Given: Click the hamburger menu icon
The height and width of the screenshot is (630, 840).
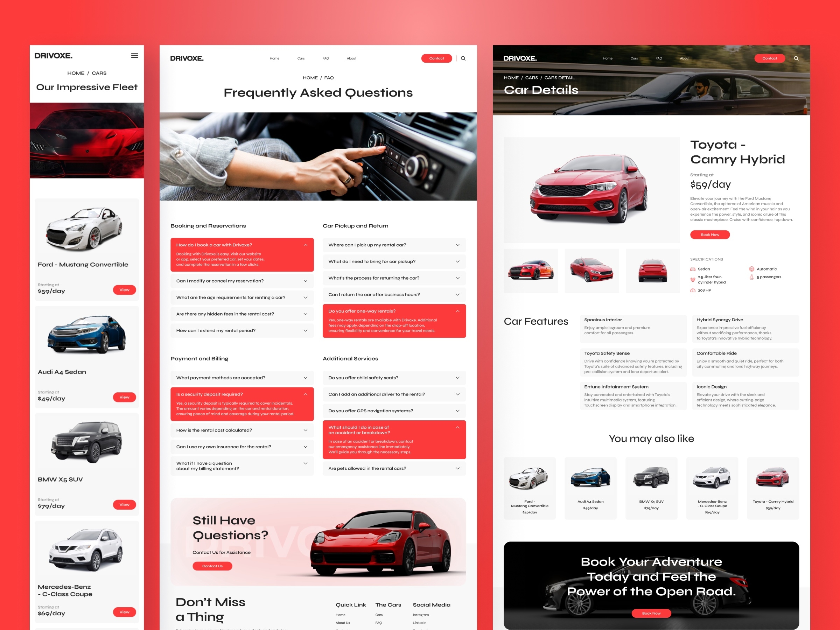Looking at the screenshot, I should [135, 56].
